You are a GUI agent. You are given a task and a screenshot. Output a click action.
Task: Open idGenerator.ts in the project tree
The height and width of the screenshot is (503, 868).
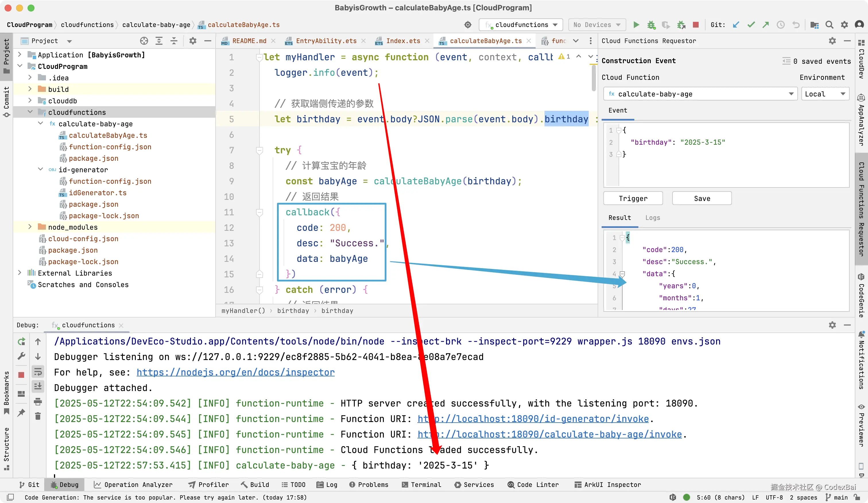[x=98, y=193]
